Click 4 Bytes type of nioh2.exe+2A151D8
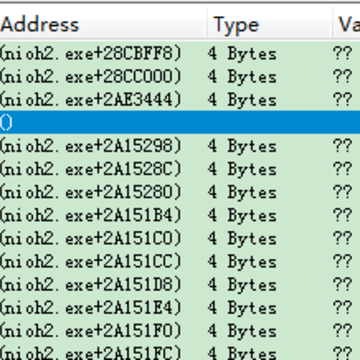 [x=242, y=284]
